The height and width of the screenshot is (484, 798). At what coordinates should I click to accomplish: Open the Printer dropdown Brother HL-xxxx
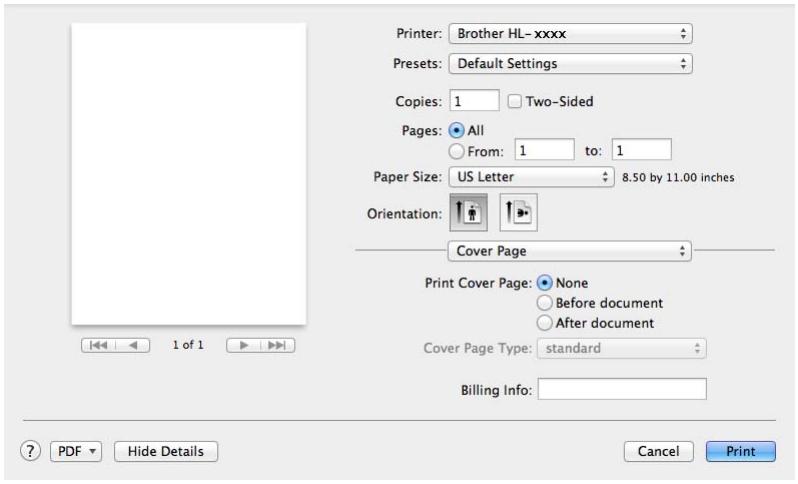pos(571,34)
